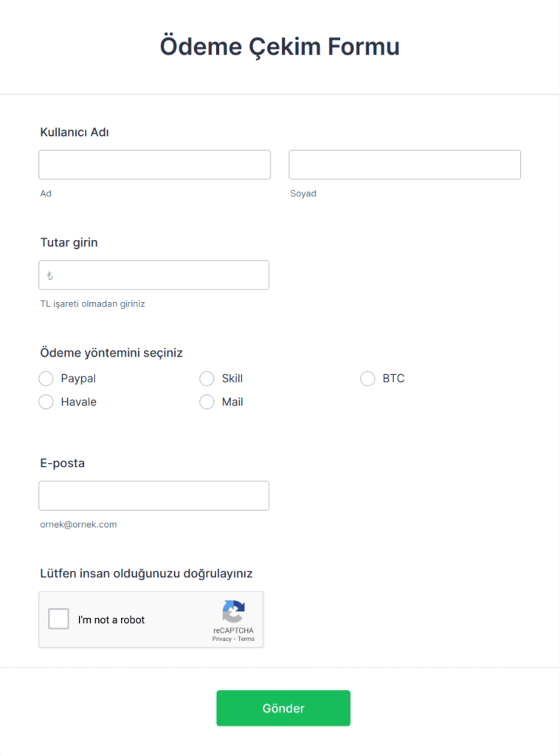560x756 pixels.
Task: Open the reCAPTCHA Privacy link
Action: tap(222, 639)
